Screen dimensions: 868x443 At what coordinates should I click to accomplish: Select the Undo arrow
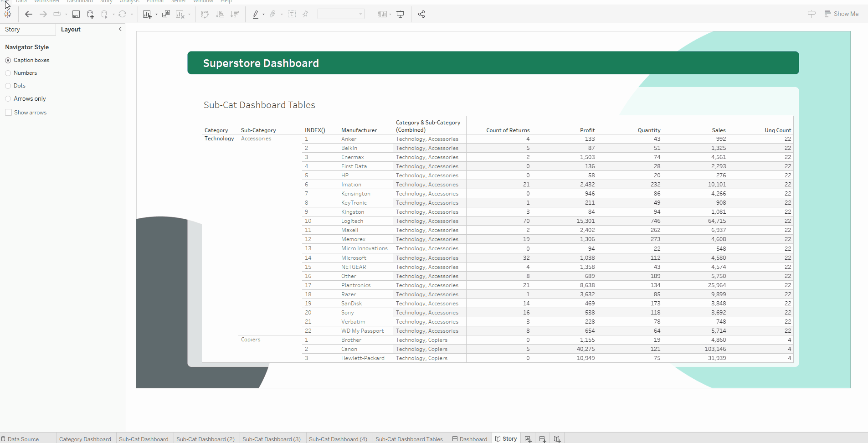pyautogui.click(x=28, y=14)
